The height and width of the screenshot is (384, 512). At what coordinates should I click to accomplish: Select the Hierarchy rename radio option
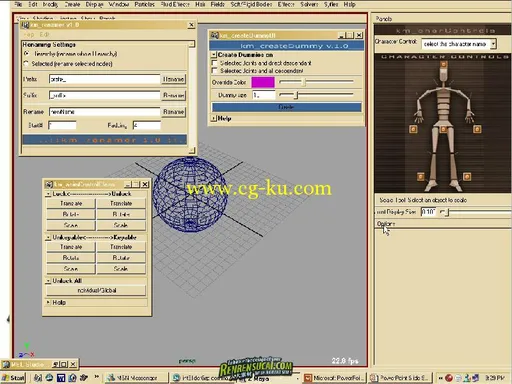click(26, 53)
